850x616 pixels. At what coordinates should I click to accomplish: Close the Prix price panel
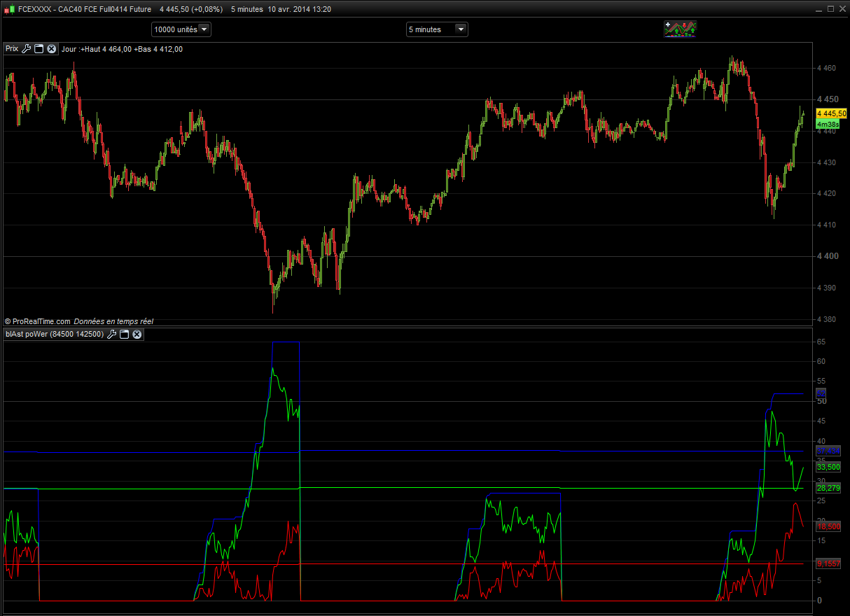pos(52,49)
